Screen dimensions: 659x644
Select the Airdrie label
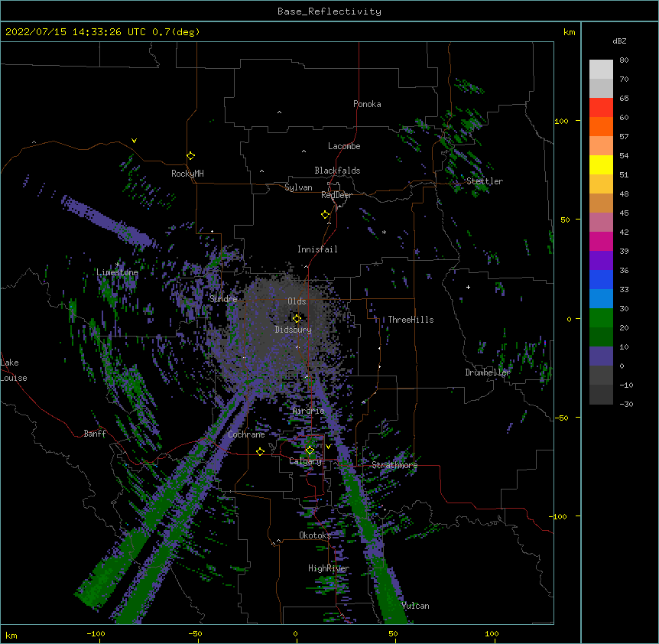tap(308, 411)
